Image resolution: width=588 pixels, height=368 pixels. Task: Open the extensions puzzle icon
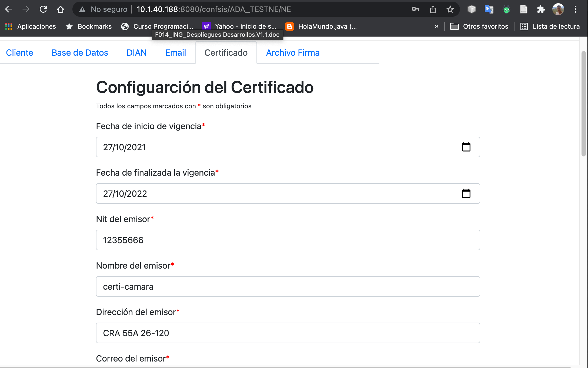pos(541,9)
